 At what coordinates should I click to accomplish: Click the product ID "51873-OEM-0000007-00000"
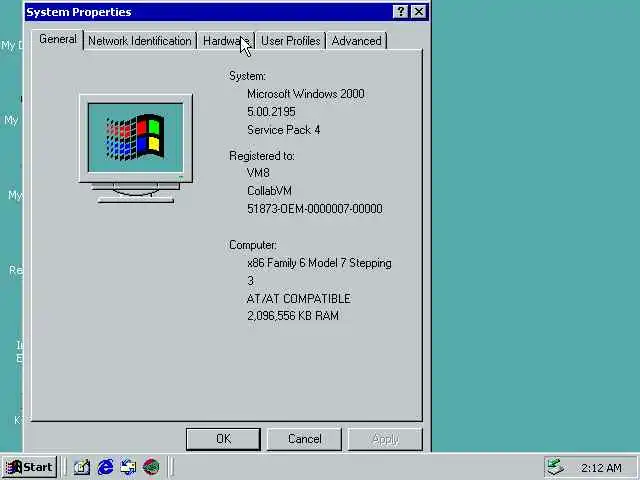coord(315,209)
